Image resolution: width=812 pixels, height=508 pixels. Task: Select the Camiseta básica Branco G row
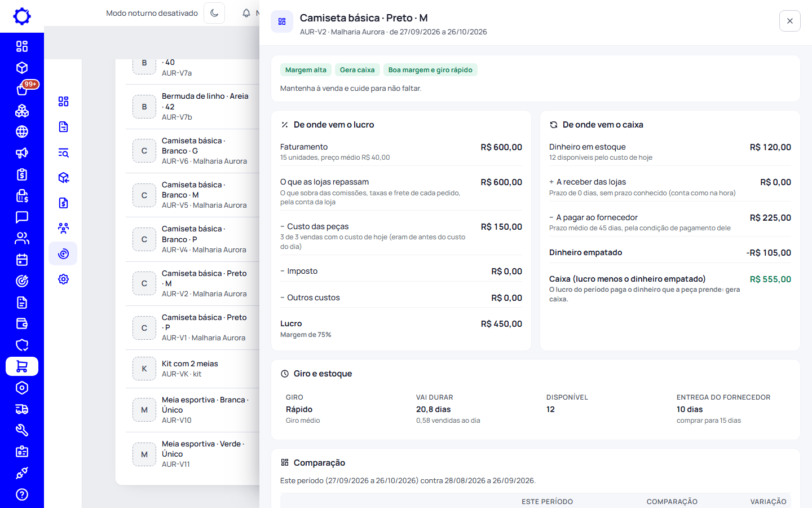192,151
